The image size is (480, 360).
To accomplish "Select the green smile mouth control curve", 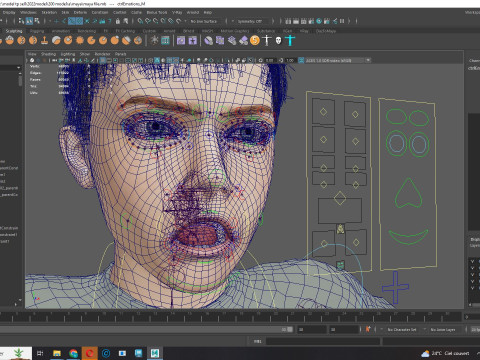I will point(408,237).
